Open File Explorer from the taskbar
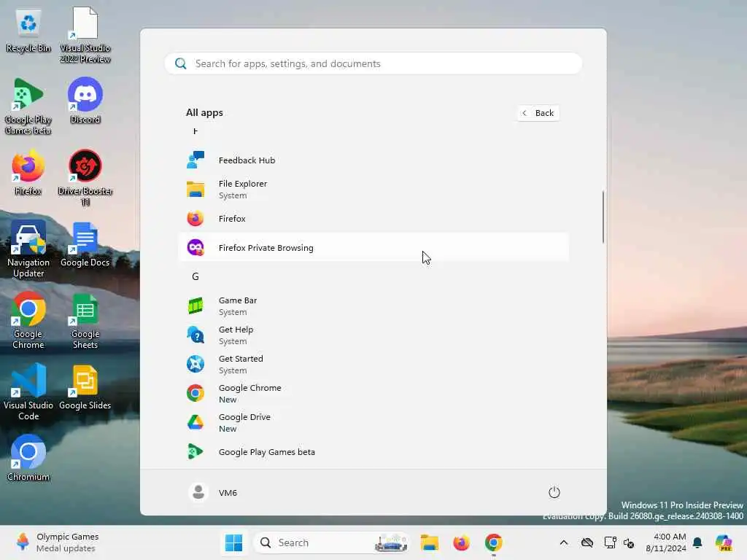Screen dimensions: 747x560 (x=429, y=542)
